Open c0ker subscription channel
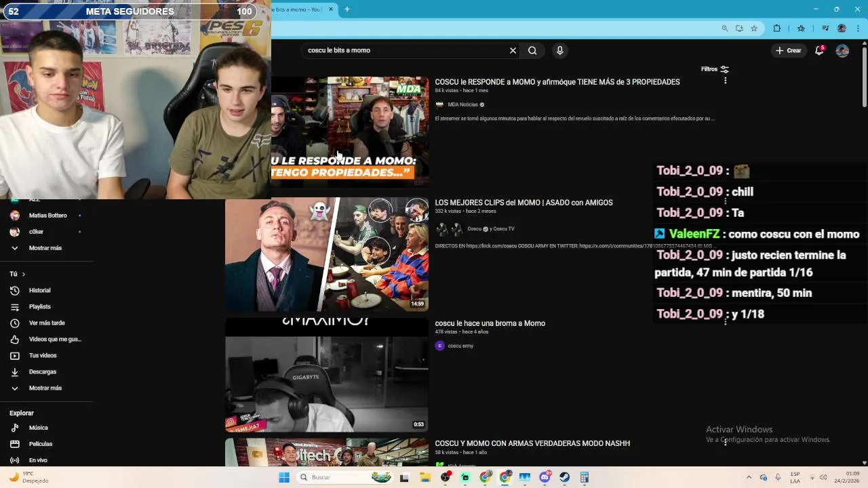 coord(47,232)
